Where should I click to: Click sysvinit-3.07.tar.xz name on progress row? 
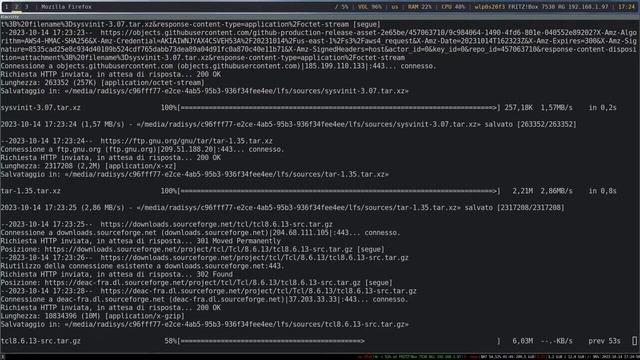pos(40,108)
